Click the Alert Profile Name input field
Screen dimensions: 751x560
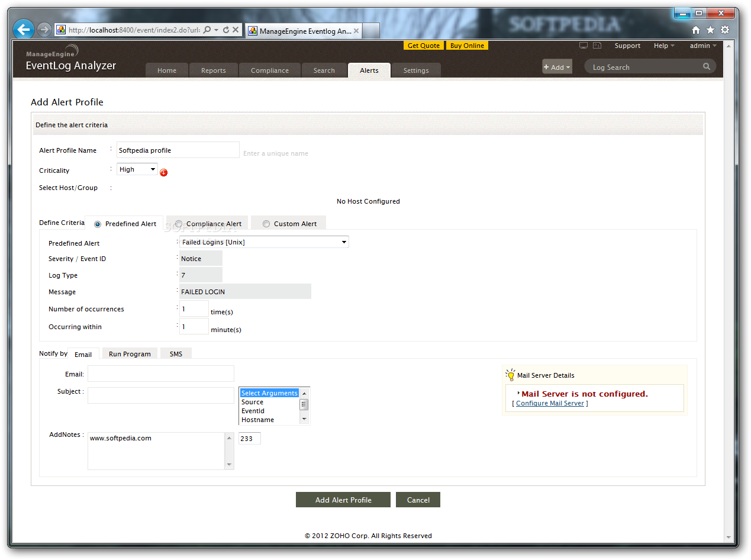pos(178,150)
